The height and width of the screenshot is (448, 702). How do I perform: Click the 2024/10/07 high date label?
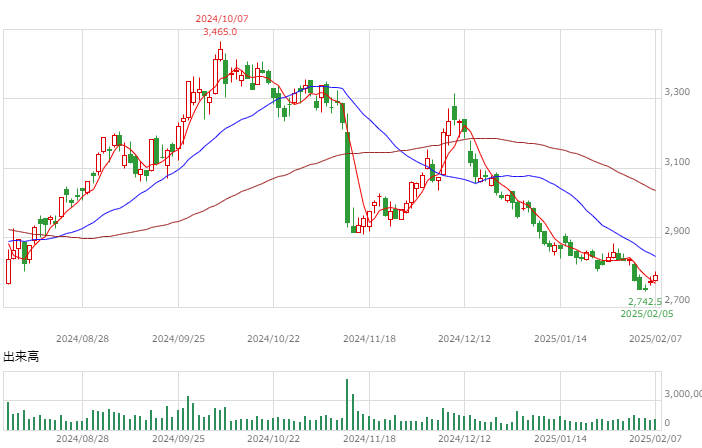(222, 19)
